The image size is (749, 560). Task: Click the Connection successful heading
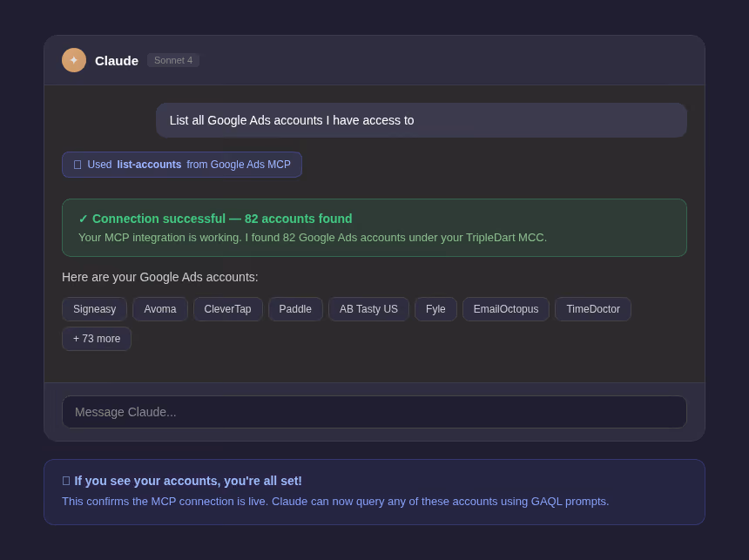click(x=222, y=219)
